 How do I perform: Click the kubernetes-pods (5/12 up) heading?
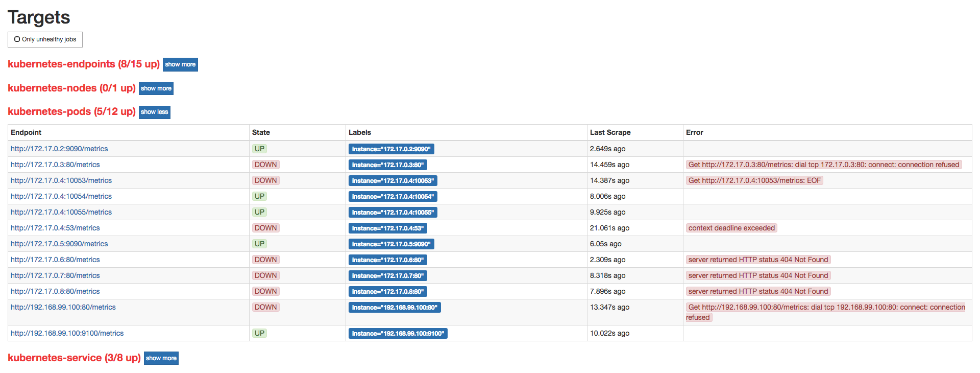(71, 111)
